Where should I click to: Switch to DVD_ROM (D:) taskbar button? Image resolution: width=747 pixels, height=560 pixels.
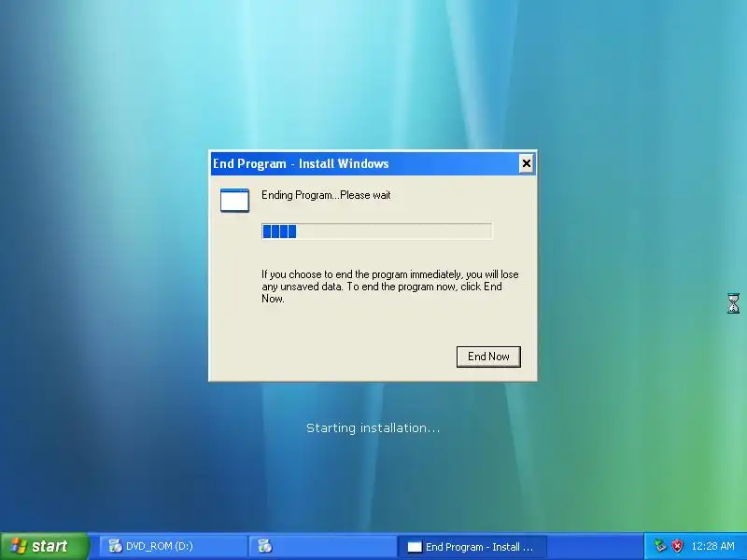click(x=174, y=546)
